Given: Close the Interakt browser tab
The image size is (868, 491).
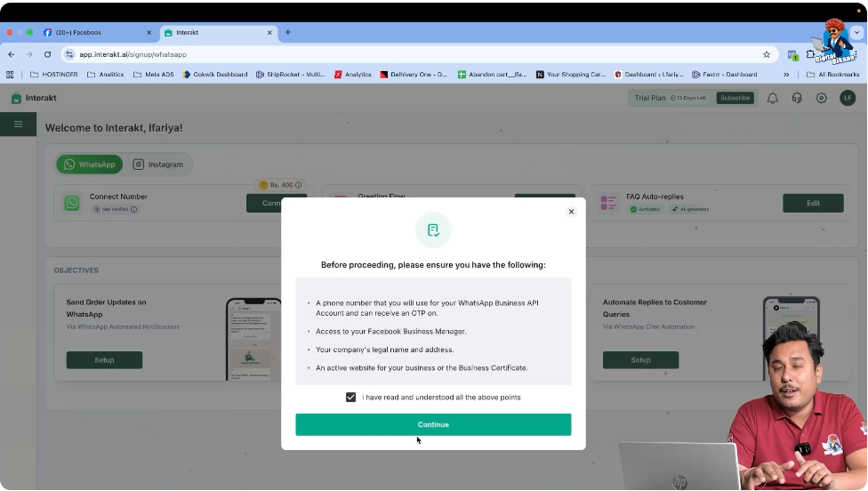Looking at the screenshot, I should tap(269, 33).
